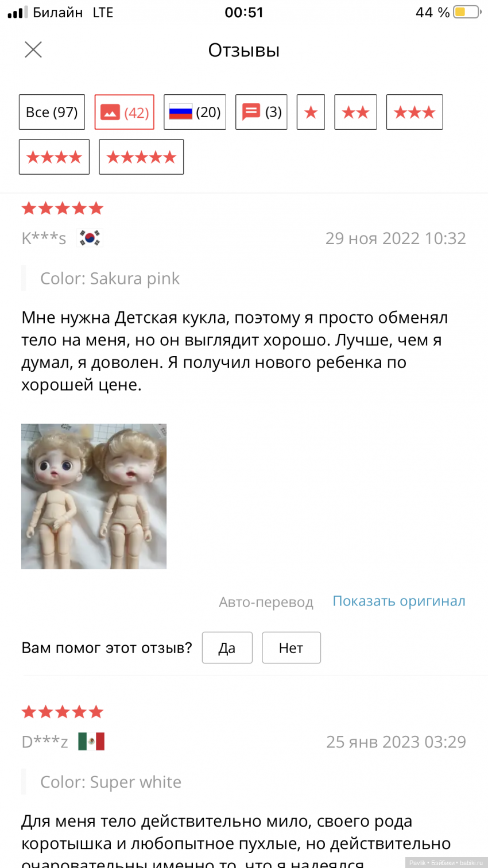The image size is (488, 868).
Task: Filter reviews with comments icon (3)
Action: pos(261,112)
